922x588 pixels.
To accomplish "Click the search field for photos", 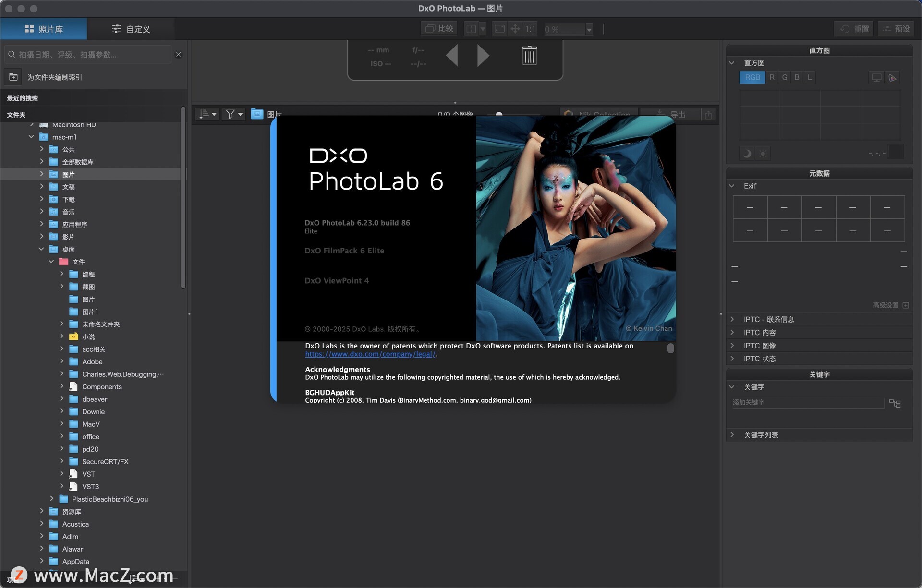I will 88,54.
